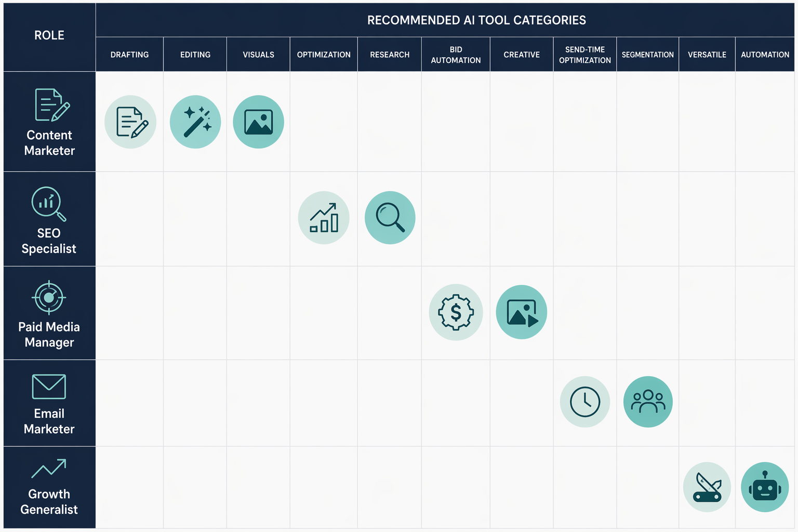Click the Automation robot icon
The width and height of the screenshot is (798, 532).
tap(765, 487)
